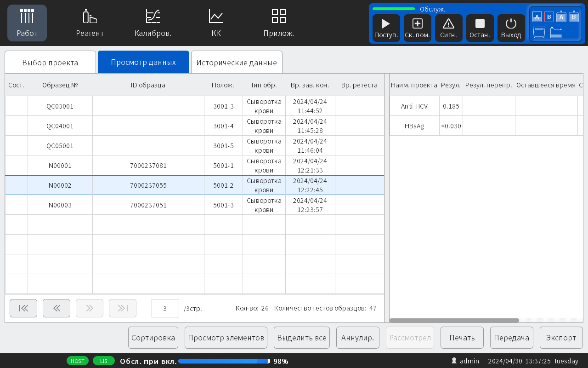Click the Поступ. start play icon
The height and width of the screenshot is (368, 588).
[386, 28]
